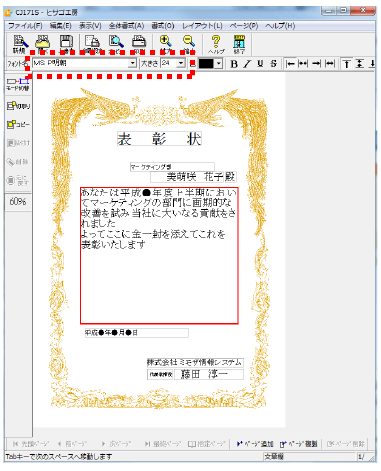Click the MS P明朝 font name field

coord(80,63)
